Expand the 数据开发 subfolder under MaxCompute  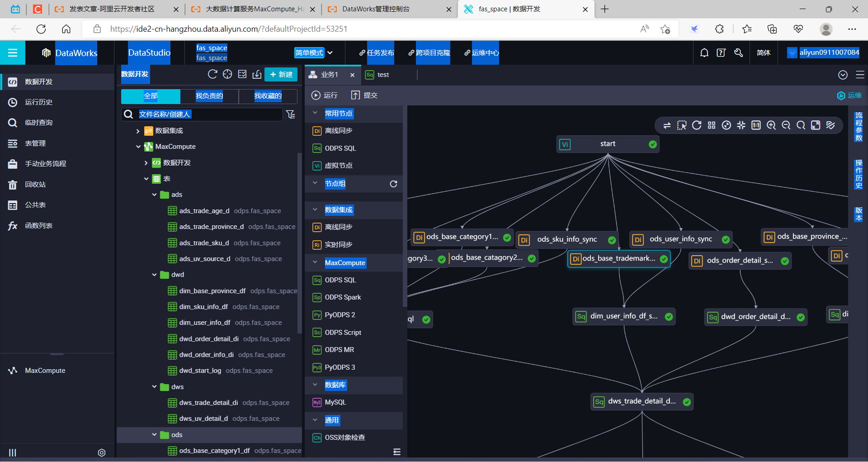coord(146,162)
